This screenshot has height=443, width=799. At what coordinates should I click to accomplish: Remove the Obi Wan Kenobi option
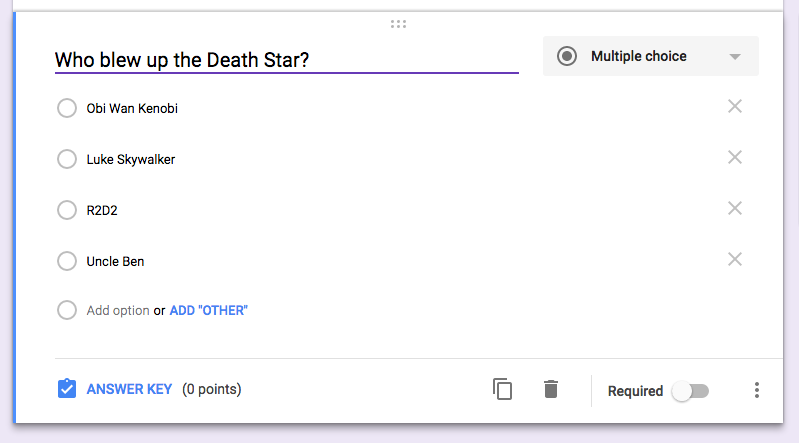point(735,106)
